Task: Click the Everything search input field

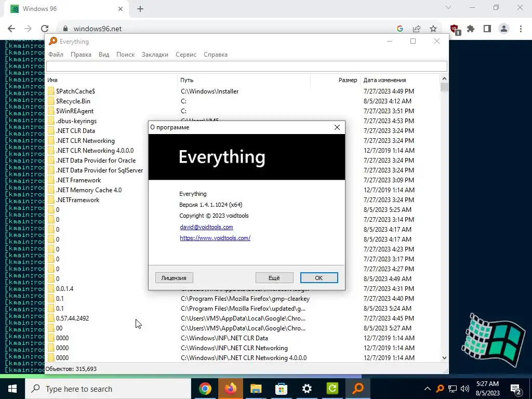Action: (x=247, y=66)
